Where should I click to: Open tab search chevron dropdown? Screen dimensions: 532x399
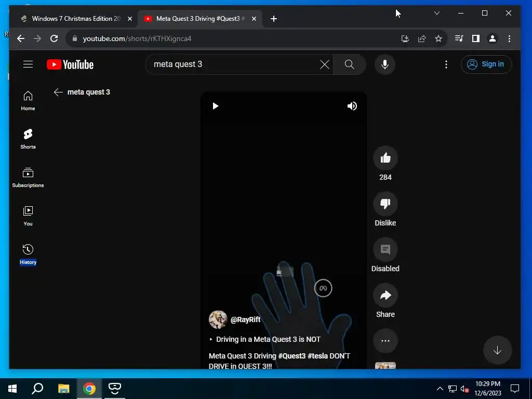tap(437, 13)
